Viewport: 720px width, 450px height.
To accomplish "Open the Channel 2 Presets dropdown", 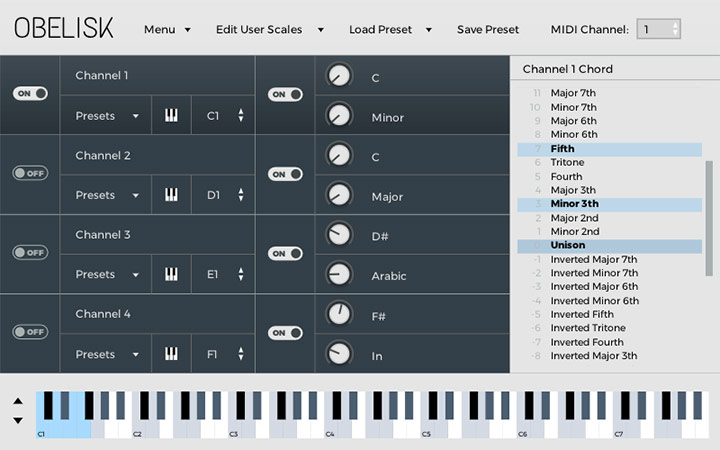I will (107, 195).
